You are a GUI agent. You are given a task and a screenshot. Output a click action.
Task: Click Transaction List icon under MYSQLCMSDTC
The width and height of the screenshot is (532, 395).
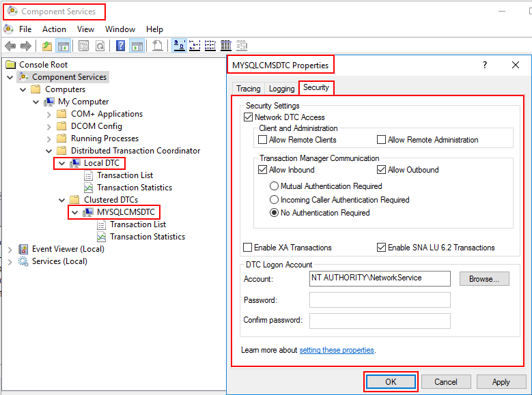point(102,224)
